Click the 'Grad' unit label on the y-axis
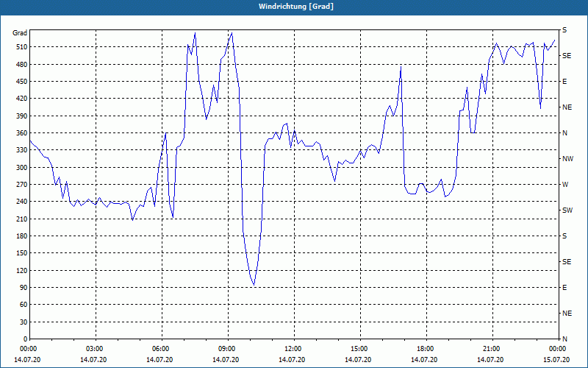This screenshot has width=588, height=368. [20, 33]
